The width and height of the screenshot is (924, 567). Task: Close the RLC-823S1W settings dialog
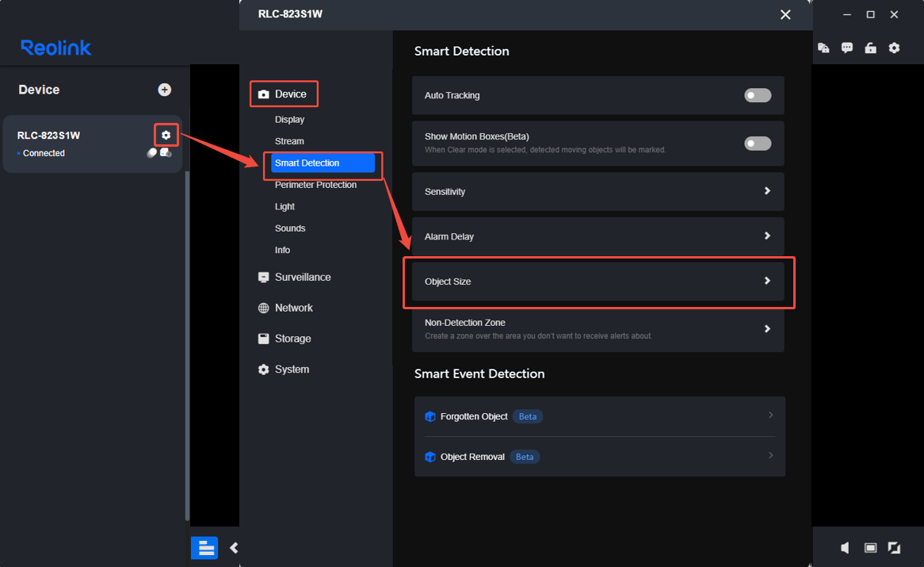point(785,15)
